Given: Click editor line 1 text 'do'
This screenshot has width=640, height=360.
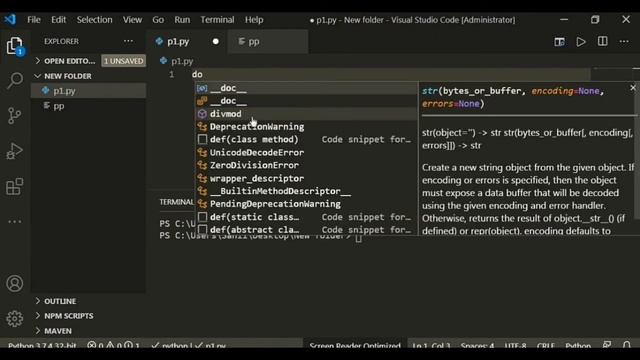Looking at the screenshot, I should [x=197, y=74].
